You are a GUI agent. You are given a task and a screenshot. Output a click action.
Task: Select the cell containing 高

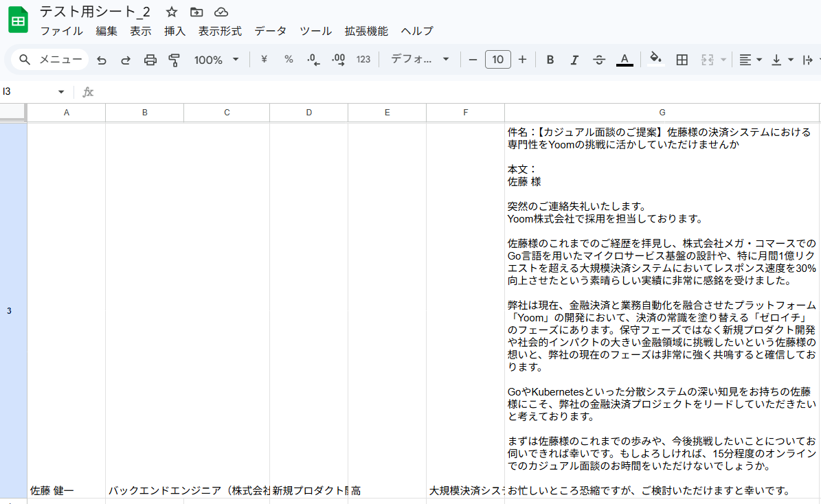387,310
